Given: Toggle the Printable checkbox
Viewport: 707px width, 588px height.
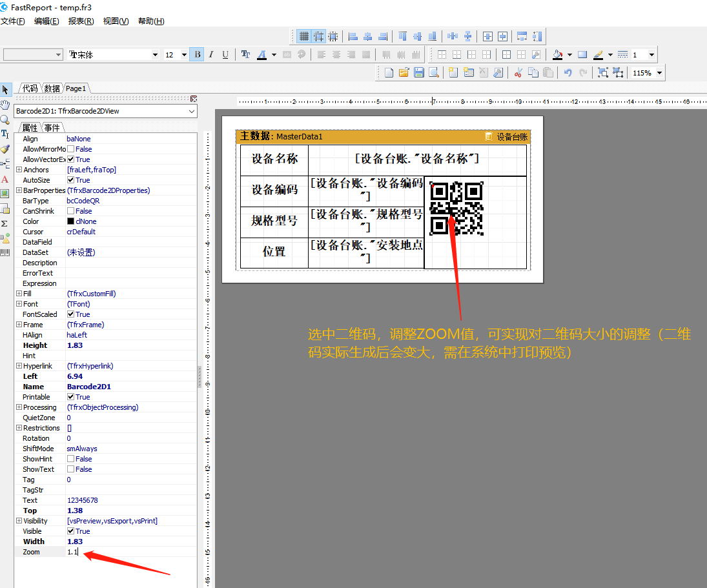Looking at the screenshot, I should pos(71,396).
